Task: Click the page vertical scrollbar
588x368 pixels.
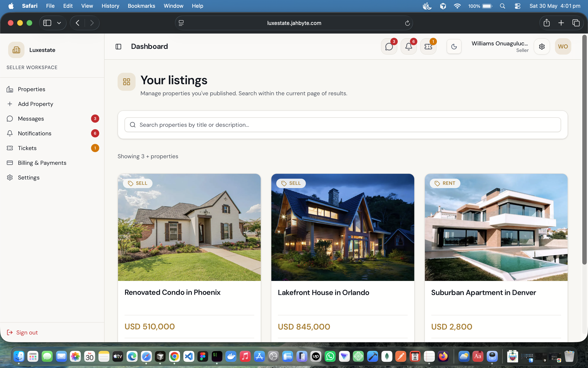Action: [x=584, y=150]
